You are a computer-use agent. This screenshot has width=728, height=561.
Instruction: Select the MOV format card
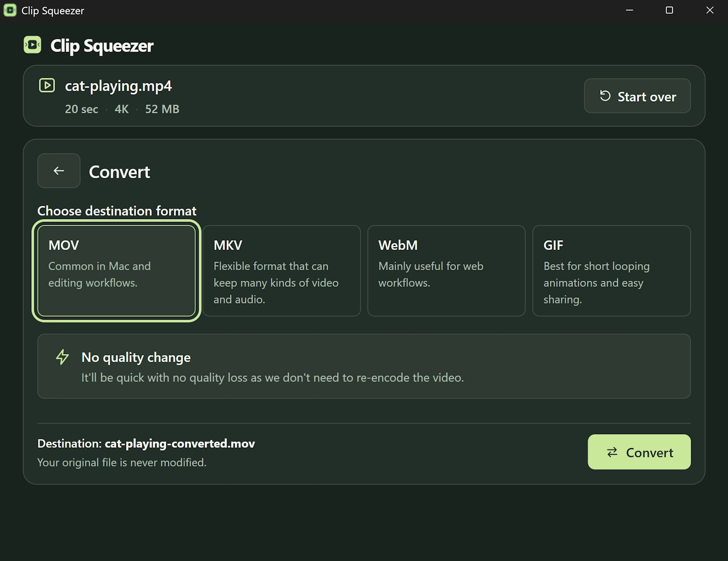click(x=117, y=271)
